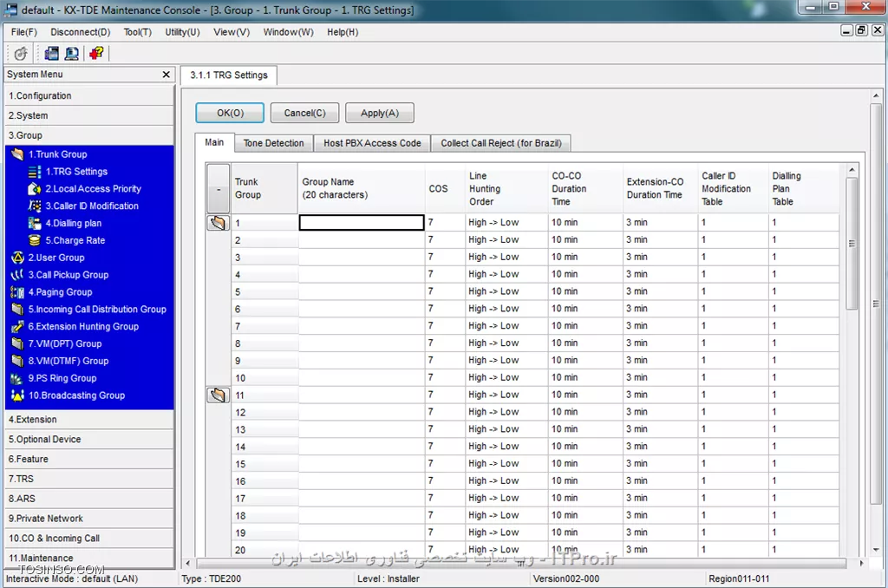The height and width of the screenshot is (588, 888).
Task: Click the OK(O) button
Action: click(x=230, y=113)
